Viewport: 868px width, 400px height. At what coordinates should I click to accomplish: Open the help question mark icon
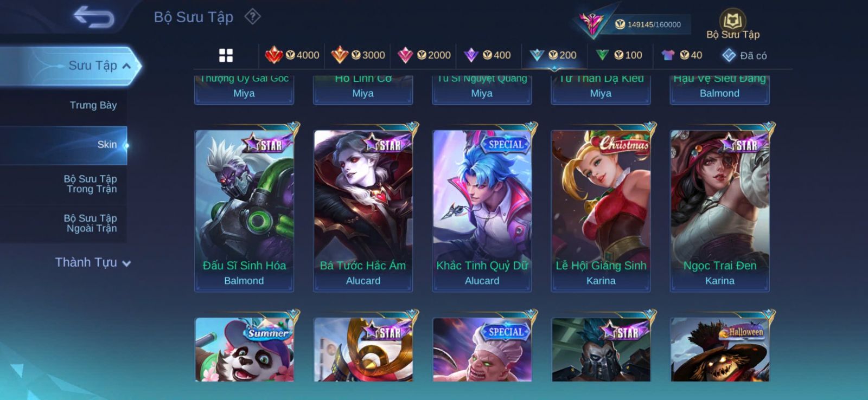tap(252, 17)
